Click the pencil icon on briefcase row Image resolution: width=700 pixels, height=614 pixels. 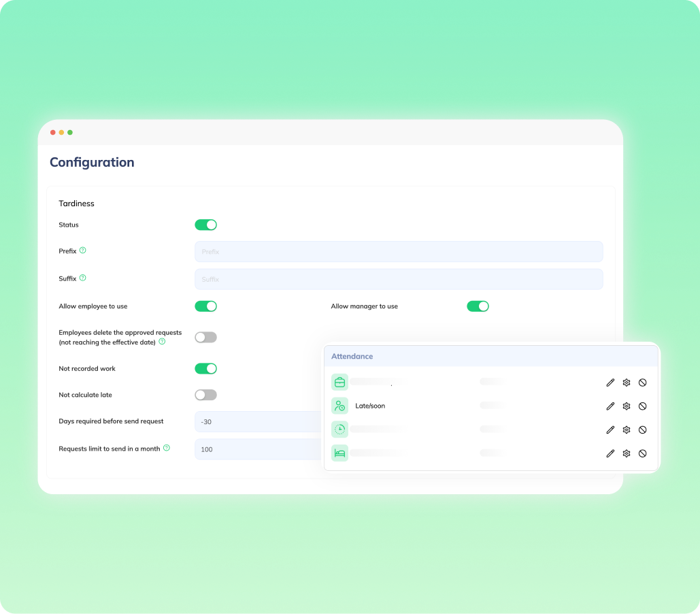(x=610, y=383)
